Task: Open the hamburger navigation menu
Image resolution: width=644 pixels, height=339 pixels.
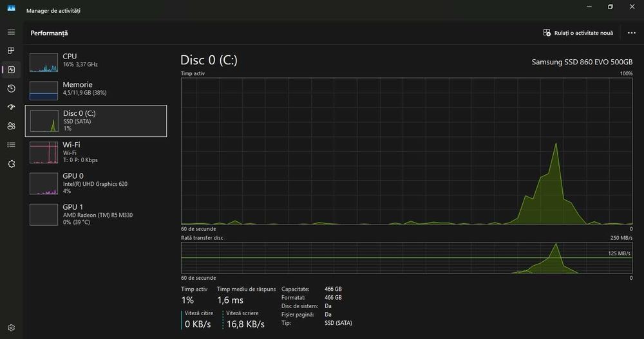Action: point(11,32)
